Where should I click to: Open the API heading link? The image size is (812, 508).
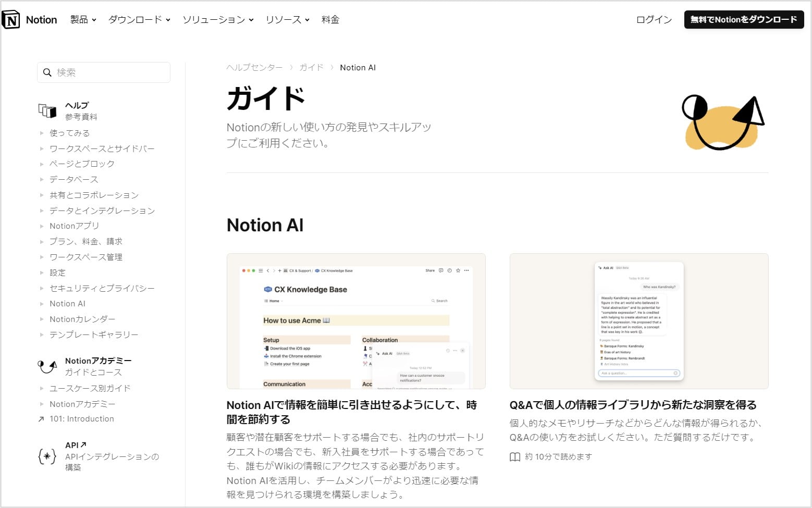[76, 445]
